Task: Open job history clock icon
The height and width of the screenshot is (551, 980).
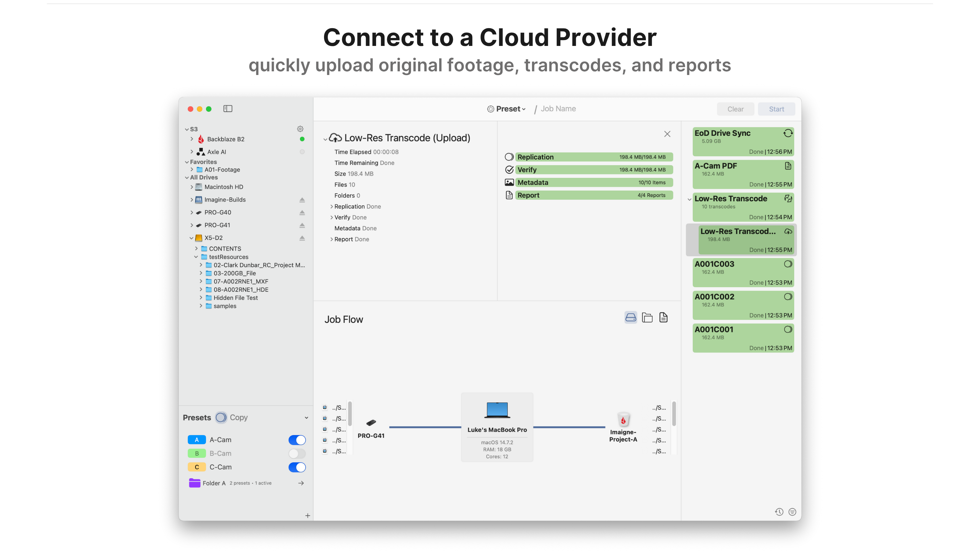Action: [779, 512]
